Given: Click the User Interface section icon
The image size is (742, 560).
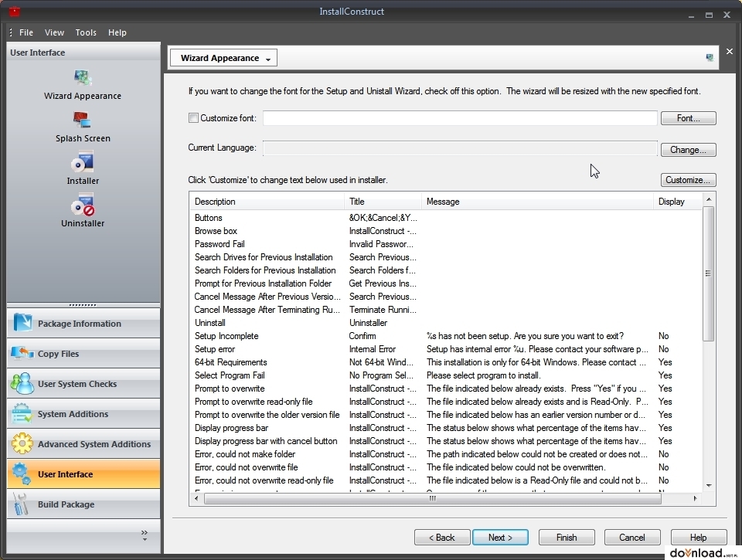Looking at the screenshot, I should pyautogui.click(x=22, y=474).
